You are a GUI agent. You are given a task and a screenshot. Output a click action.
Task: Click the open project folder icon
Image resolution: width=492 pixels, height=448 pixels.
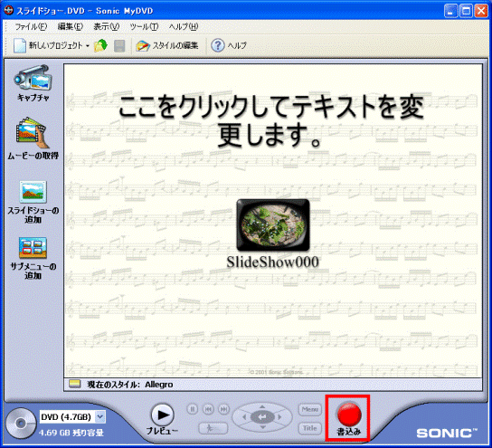pyautogui.click(x=100, y=45)
